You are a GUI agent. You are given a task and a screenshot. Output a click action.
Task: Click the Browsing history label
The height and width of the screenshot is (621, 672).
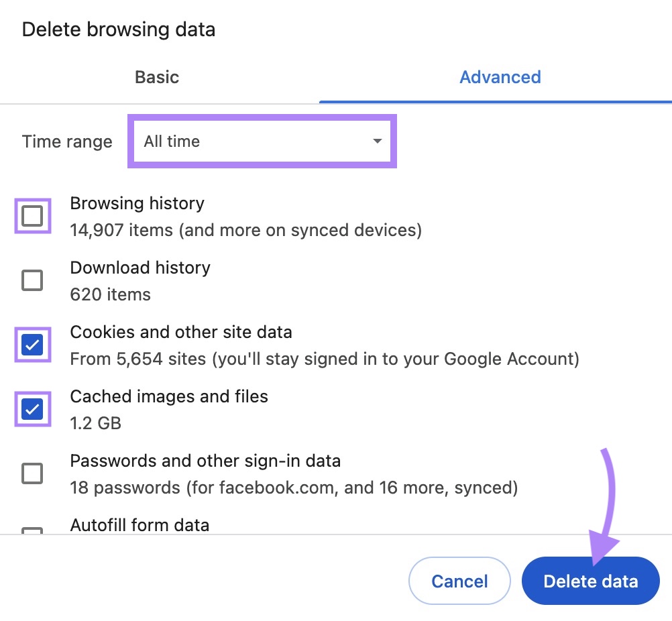(x=137, y=203)
